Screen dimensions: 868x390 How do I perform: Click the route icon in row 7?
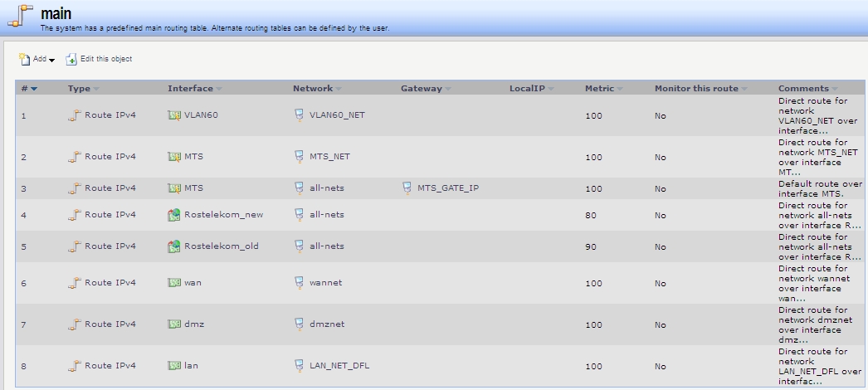pyautogui.click(x=74, y=324)
